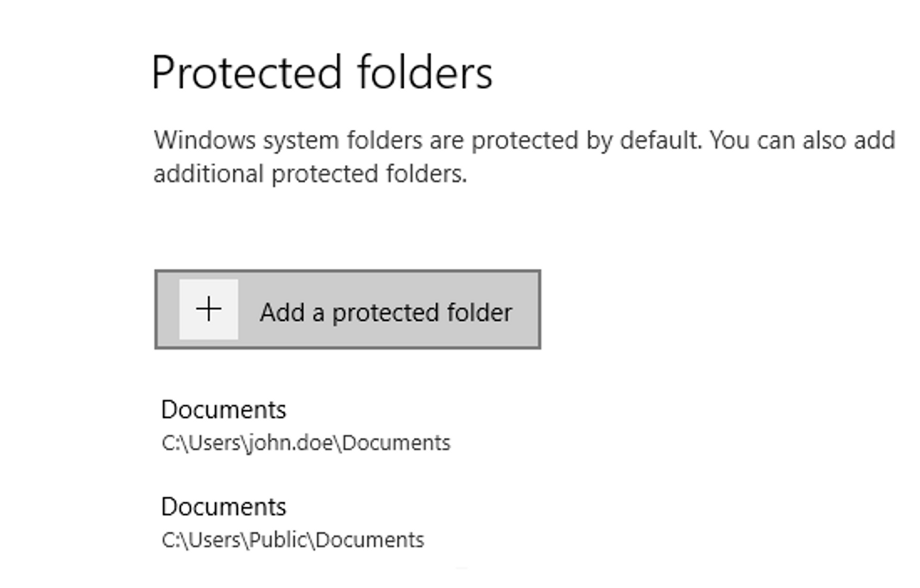Click the 'Add a protected folder' label text
The image size is (920, 588).
pos(386,313)
